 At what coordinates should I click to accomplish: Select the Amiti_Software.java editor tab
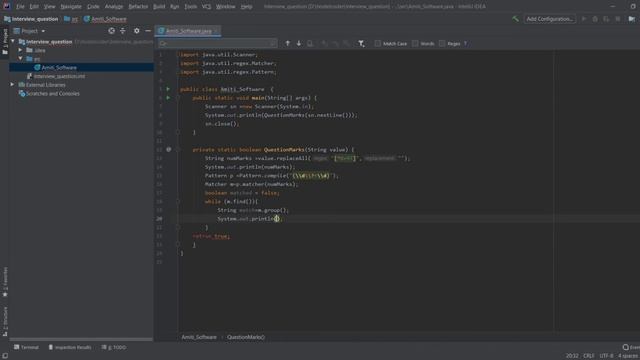pos(189,31)
